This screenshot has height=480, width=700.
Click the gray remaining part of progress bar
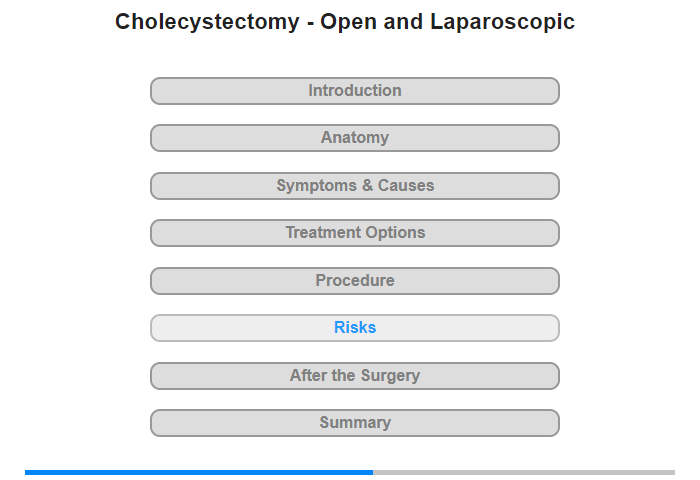coord(524,472)
